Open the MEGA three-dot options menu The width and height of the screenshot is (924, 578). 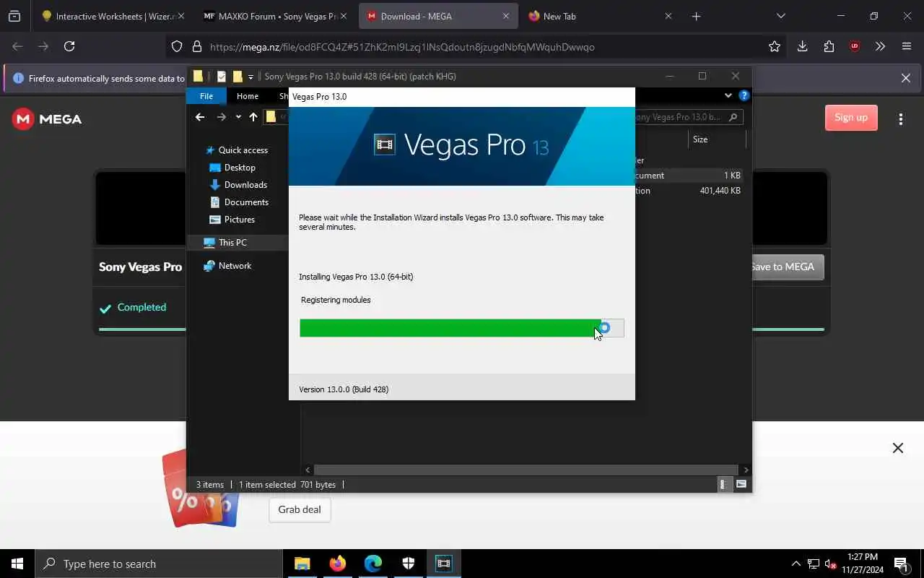point(900,118)
